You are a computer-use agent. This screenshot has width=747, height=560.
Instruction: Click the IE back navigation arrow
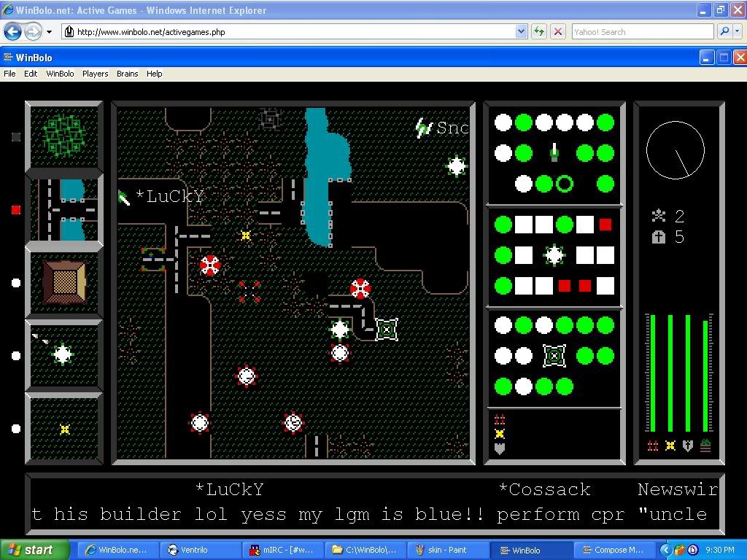click(x=12, y=31)
